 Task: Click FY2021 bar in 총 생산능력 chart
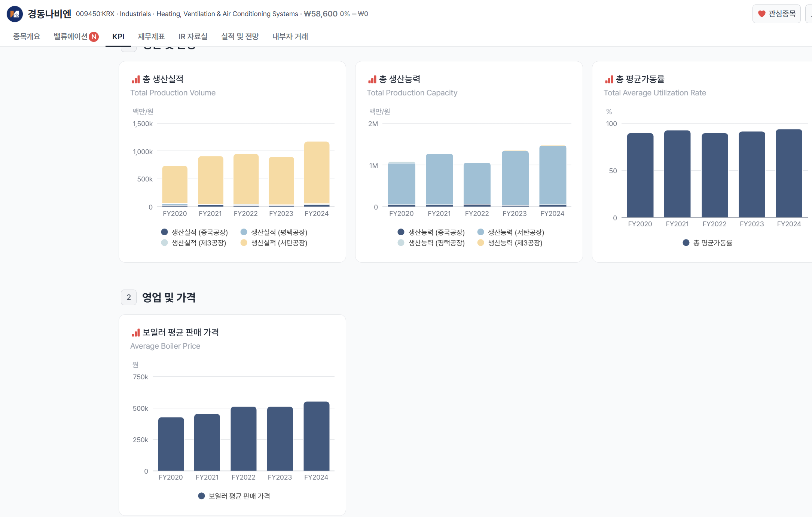439,180
